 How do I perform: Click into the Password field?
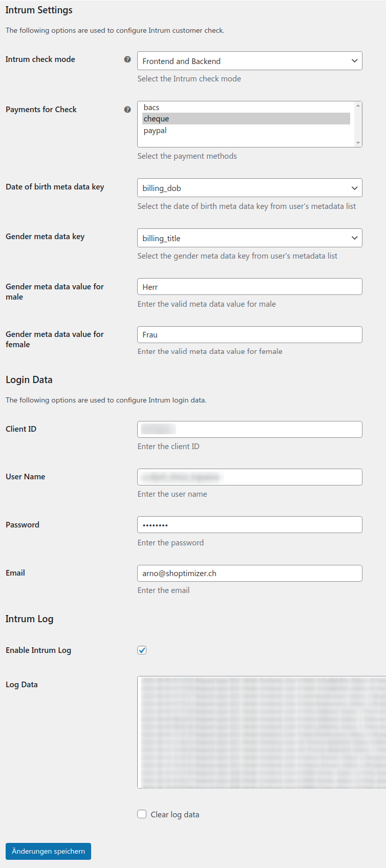[250, 525]
